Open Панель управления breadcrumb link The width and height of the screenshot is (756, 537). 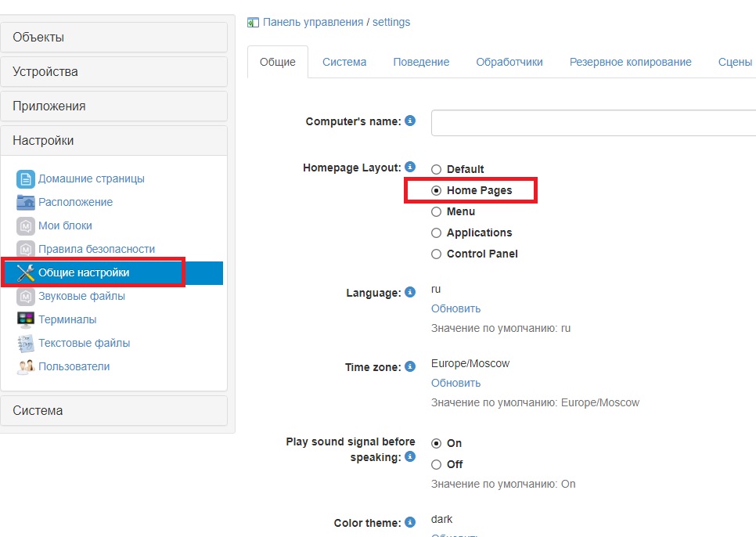tap(312, 22)
